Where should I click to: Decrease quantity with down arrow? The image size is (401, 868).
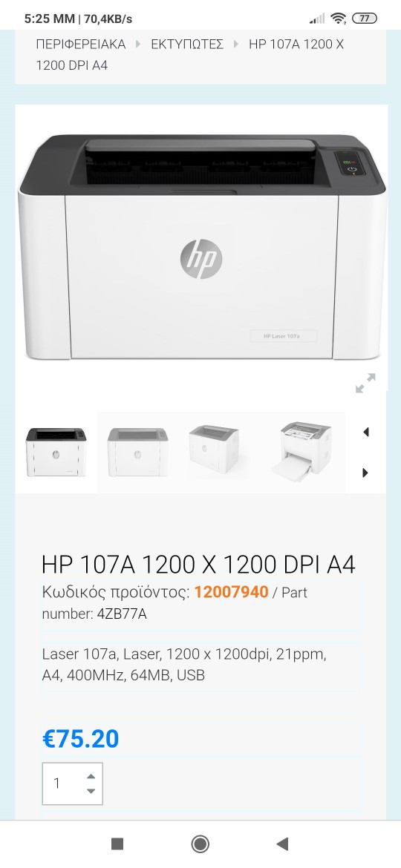pos(91,791)
